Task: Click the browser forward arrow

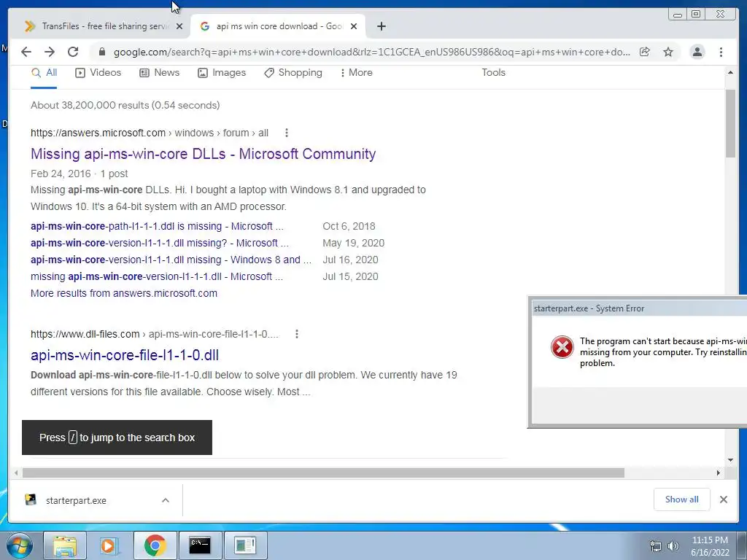Action: (x=50, y=52)
